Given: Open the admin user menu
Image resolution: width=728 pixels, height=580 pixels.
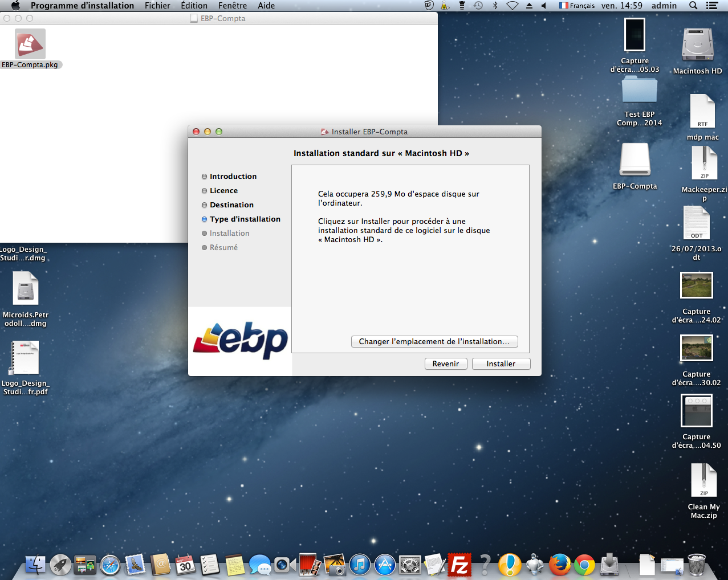Looking at the screenshot, I should 664,6.
